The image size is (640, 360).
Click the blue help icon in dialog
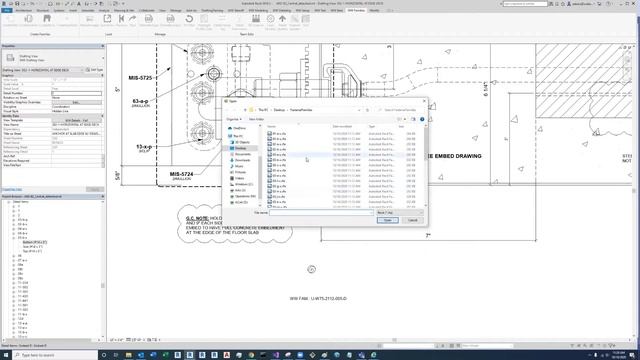coord(422,119)
